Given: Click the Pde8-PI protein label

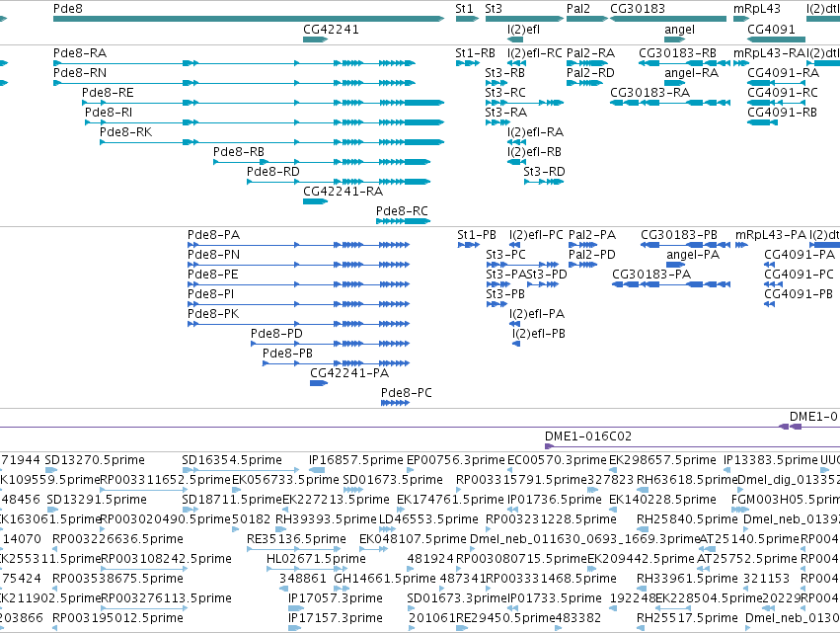Looking at the screenshot, I should point(211,295).
